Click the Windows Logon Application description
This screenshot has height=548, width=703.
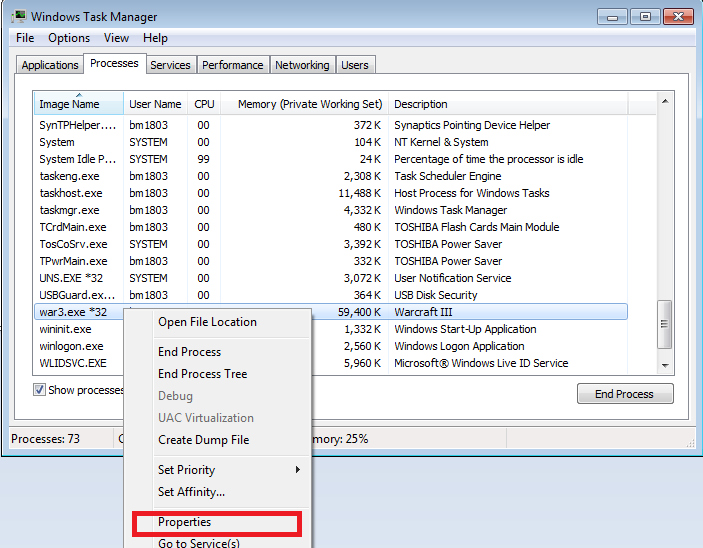[459, 346]
